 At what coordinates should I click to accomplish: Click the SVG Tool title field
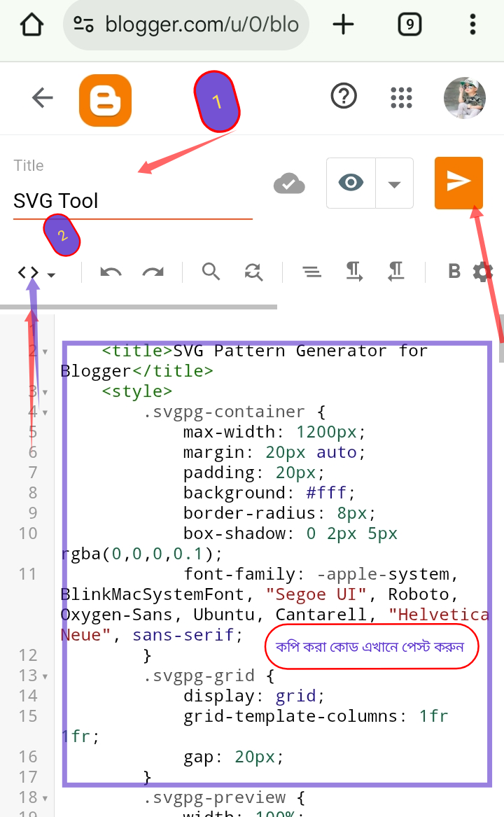tap(132, 201)
